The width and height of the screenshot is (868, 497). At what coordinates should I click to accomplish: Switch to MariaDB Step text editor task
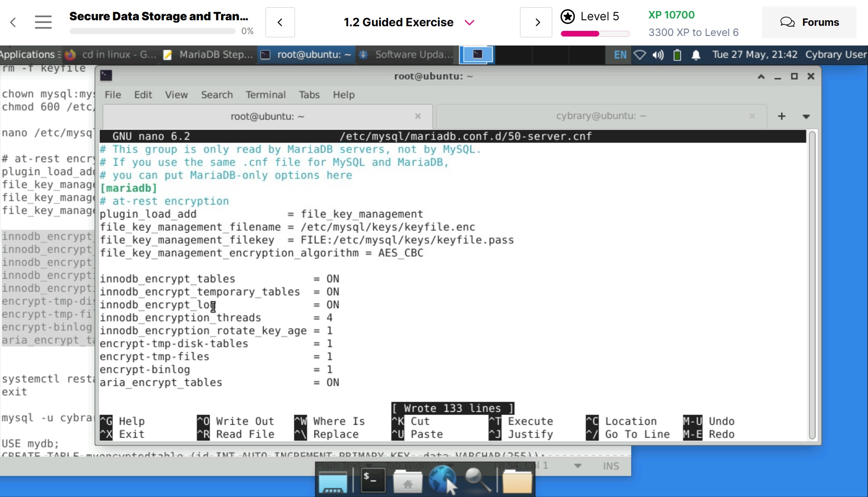pyautogui.click(x=208, y=54)
